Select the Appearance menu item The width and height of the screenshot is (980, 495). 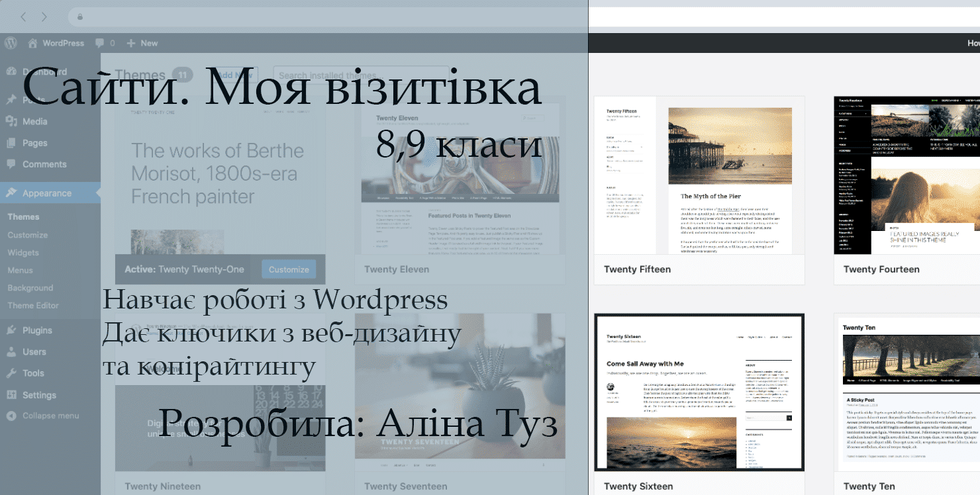50,193
